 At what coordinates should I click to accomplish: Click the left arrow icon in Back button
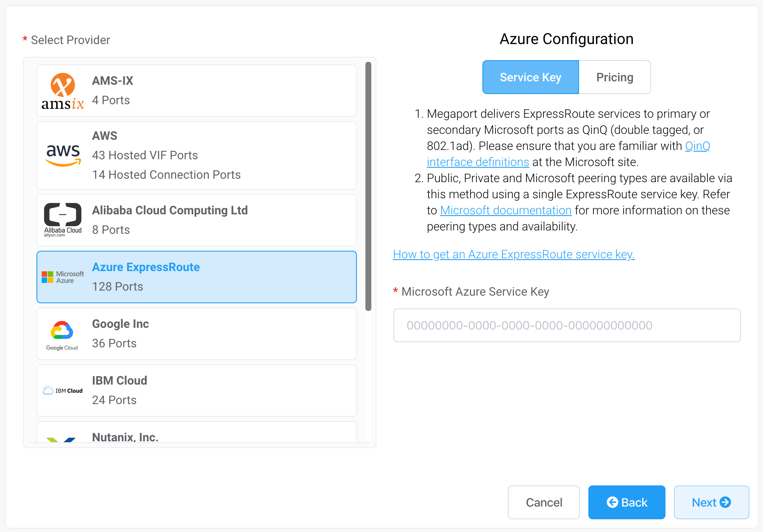click(613, 502)
